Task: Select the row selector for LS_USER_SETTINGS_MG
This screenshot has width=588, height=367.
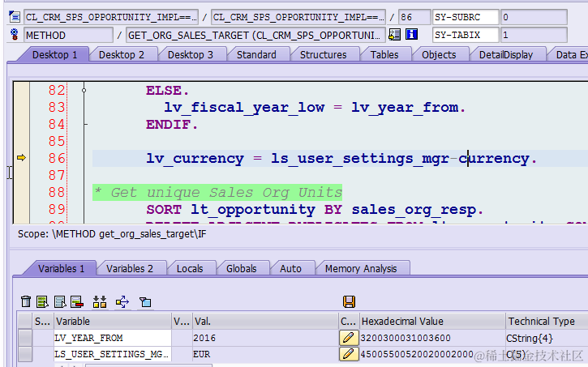Action: (x=25, y=354)
